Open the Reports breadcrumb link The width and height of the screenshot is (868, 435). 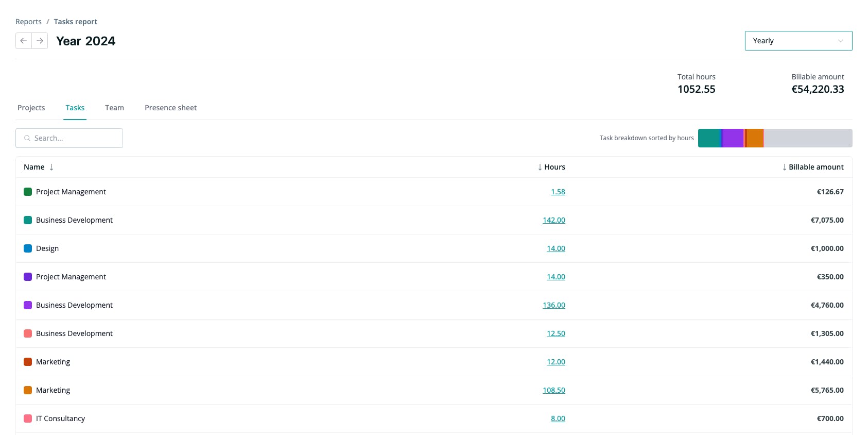[x=28, y=22]
